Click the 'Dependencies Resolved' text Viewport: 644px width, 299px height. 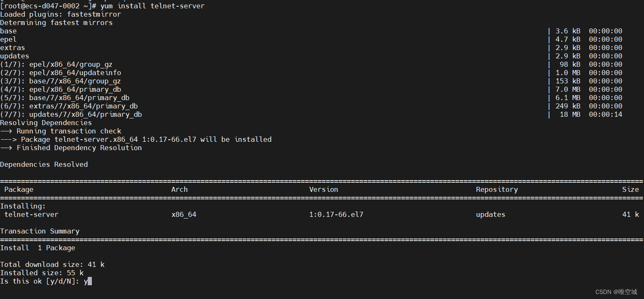pyautogui.click(x=44, y=164)
